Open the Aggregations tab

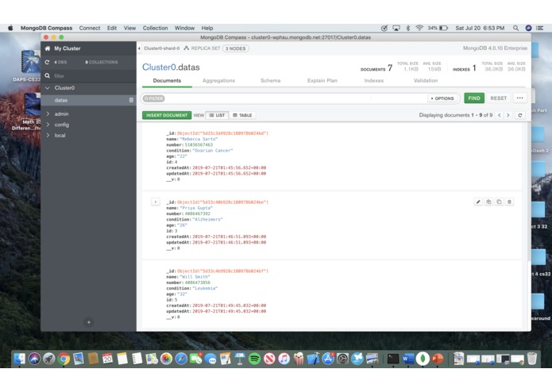point(218,80)
